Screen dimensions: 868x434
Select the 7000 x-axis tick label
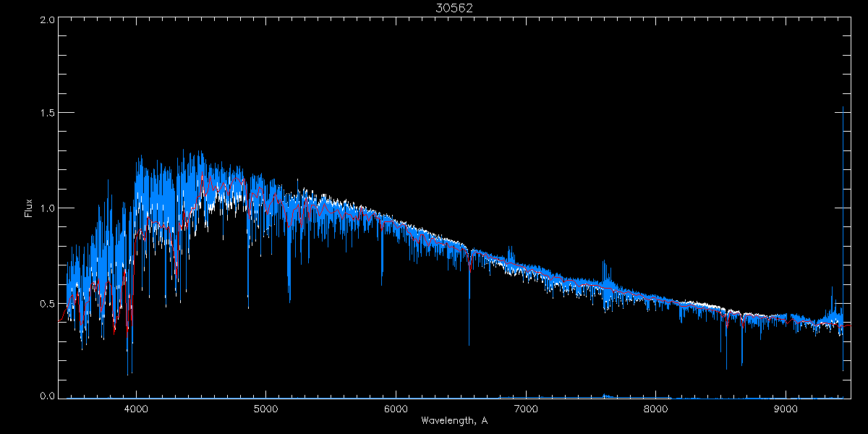tap(526, 409)
